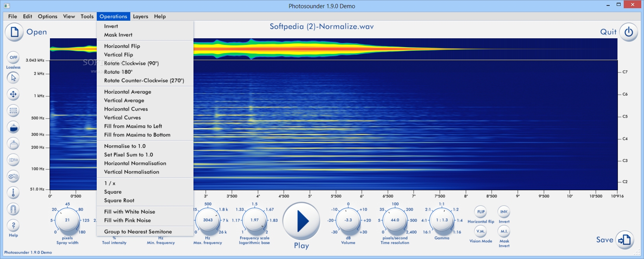Select the filled spray bucket tool
The height and width of the screenshot is (259, 644).
(13, 127)
